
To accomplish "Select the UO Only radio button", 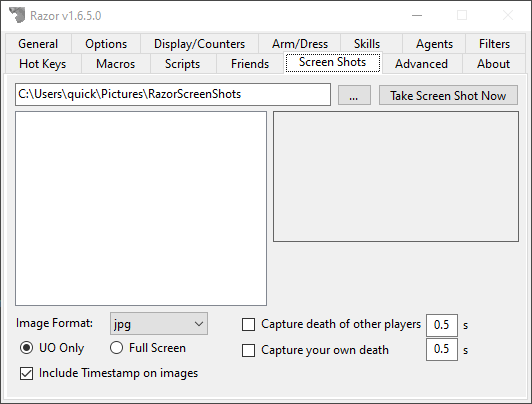I will click(x=26, y=348).
